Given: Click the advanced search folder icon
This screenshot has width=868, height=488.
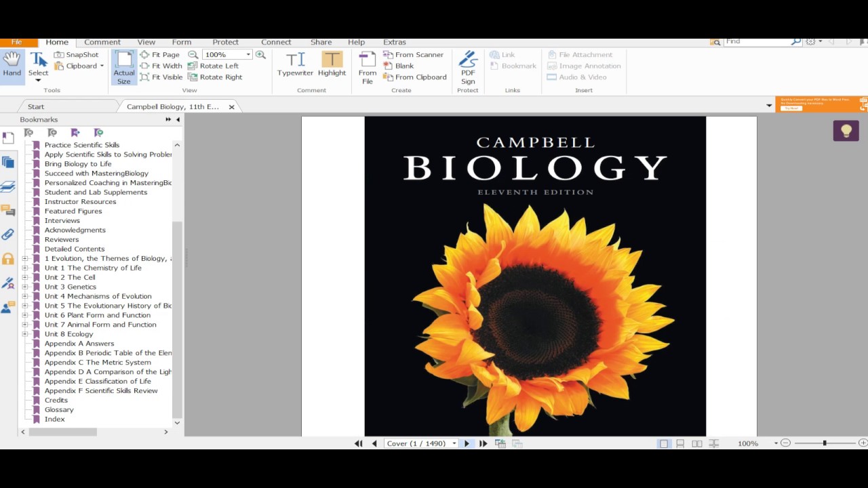Looking at the screenshot, I should [x=715, y=42].
